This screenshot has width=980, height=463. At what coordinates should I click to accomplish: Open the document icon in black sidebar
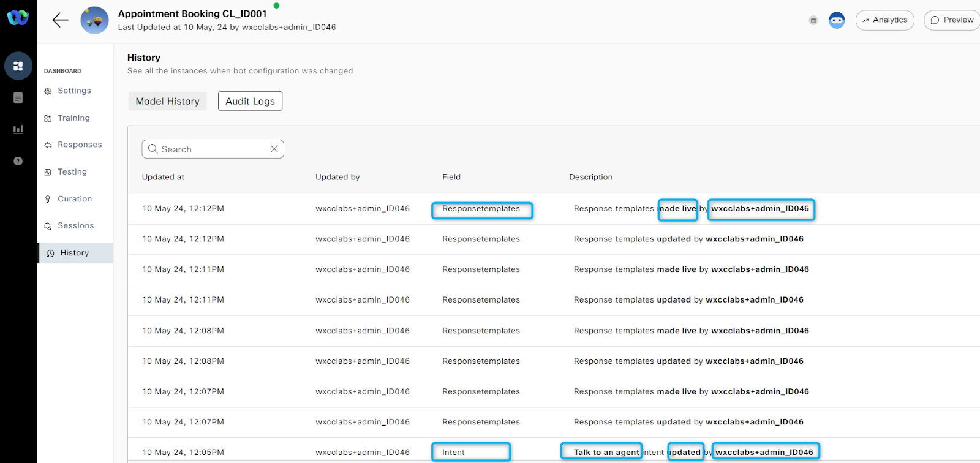[x=18, y=98]
